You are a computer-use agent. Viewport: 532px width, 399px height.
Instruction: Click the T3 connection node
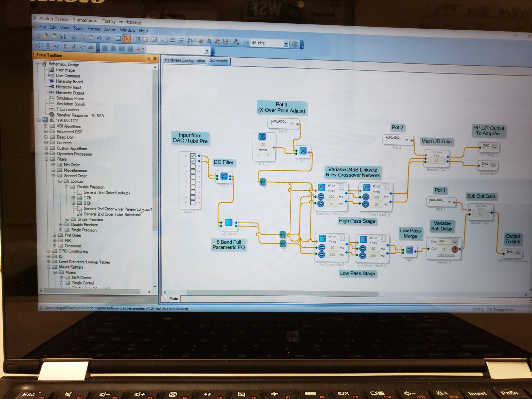(x=283, y=244)
